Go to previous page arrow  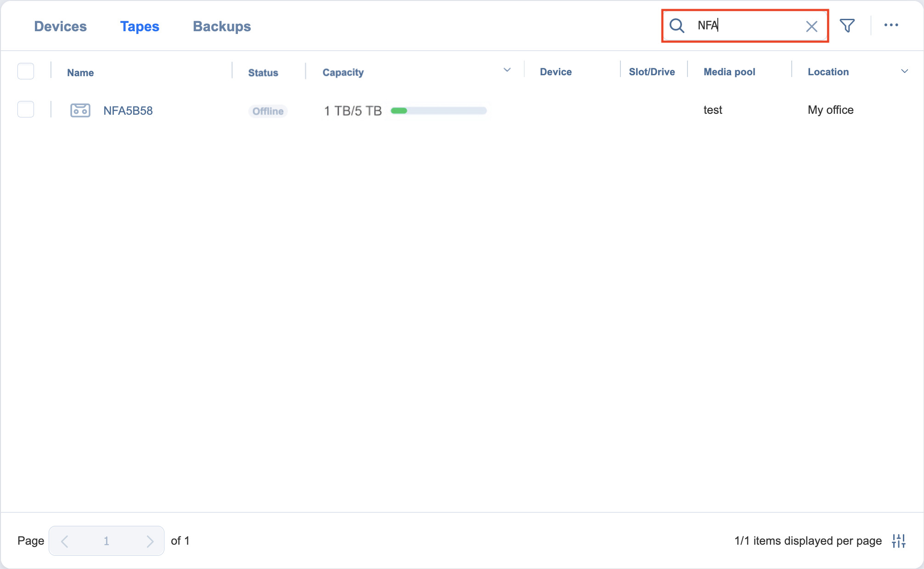tap(65, 541)
